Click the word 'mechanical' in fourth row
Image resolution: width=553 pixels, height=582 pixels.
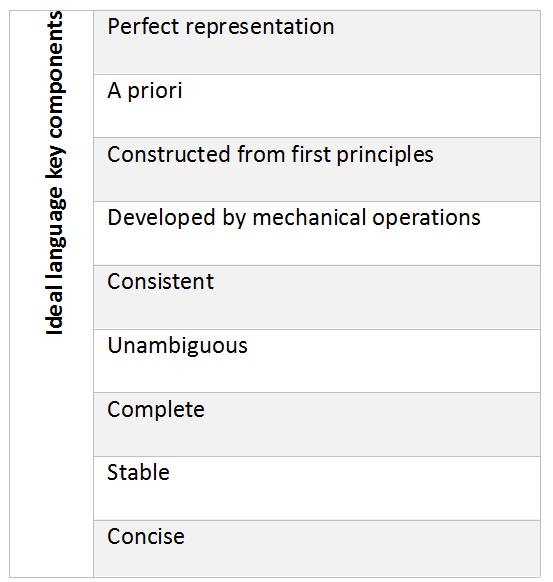pos(309,218)
